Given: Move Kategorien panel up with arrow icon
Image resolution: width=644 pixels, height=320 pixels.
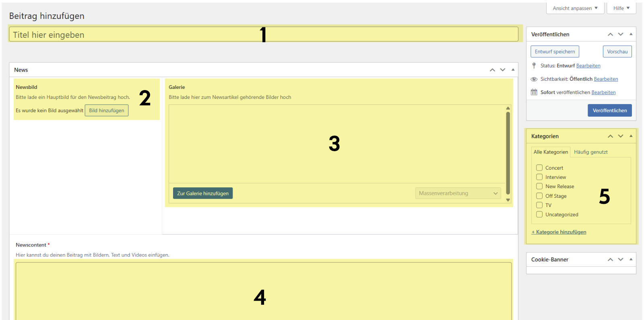Looking at the screenshot, I should tap(610, 136).
